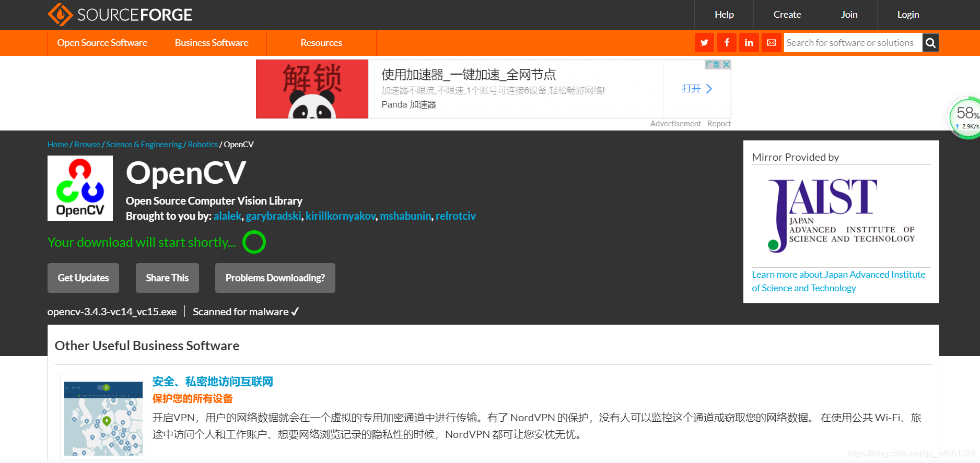Open the Panda ad headline
Viewport: 980px width, 463px height.
(469, 75)
